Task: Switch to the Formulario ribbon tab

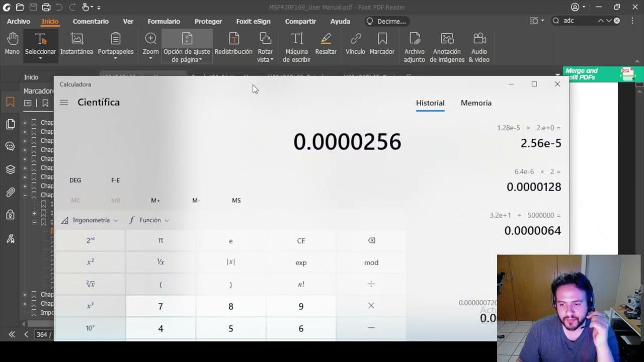Action: 164,21
